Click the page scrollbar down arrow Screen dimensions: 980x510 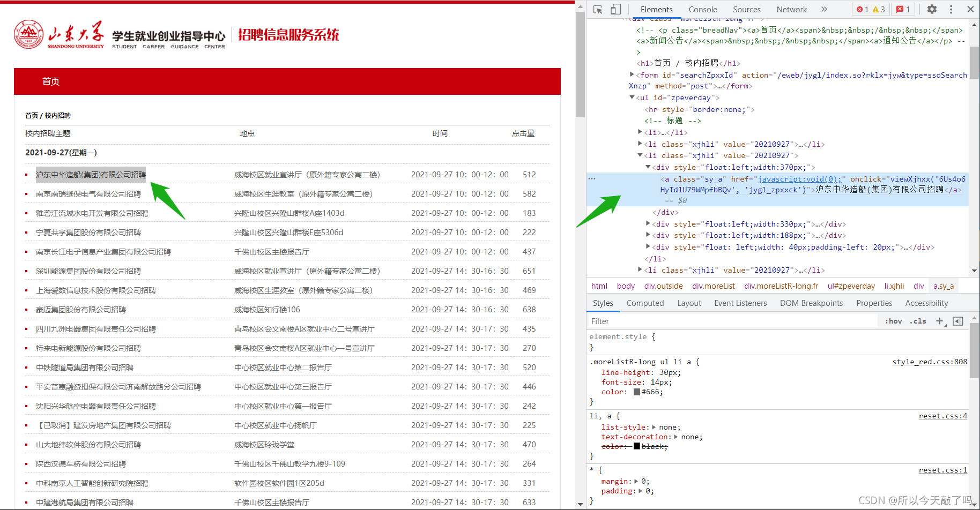coord(580,504)
